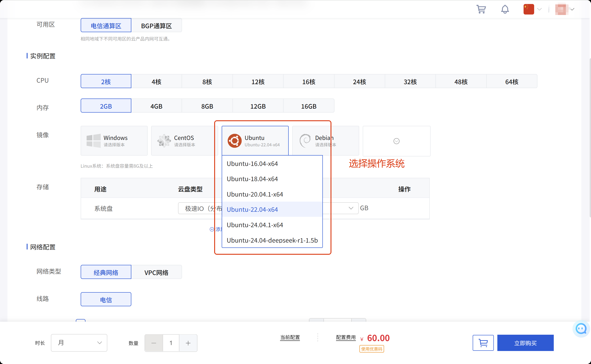This screenshot has width=591, height=364.
Task: Choose Ubuntu-24.04.1-x64 from the list
Action: pos(255,225)
